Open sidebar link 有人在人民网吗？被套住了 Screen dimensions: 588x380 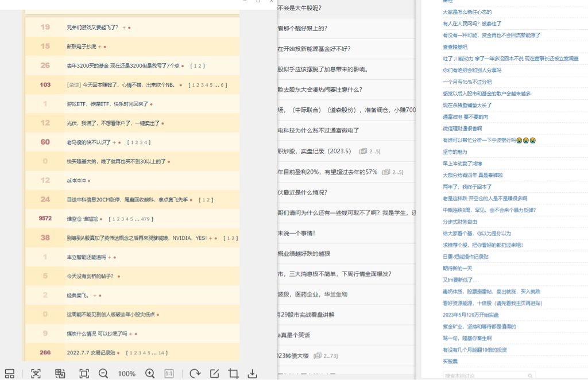[x=472, y=24]
